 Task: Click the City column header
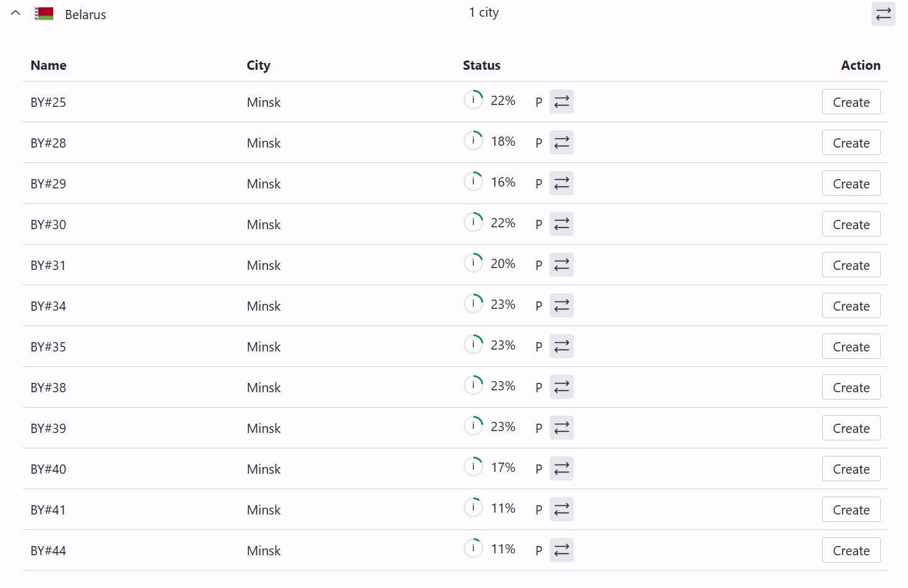(x=258, y=65)
